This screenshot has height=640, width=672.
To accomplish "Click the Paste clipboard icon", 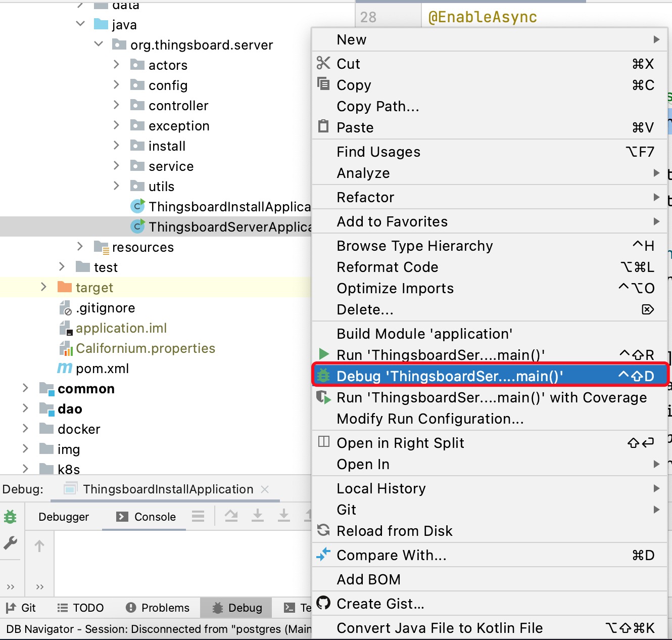I will pyautogui.click(x=323, y=126).
